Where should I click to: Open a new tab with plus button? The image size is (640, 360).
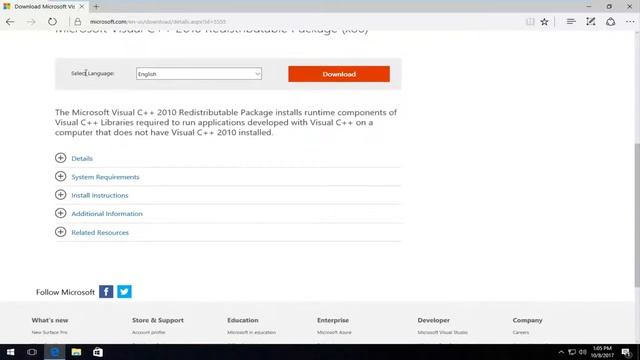click(x=96, y=7)
